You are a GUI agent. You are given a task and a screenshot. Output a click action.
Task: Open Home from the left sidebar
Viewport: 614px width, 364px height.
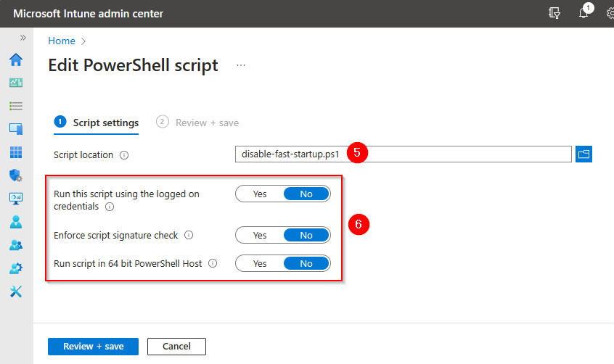point(15,59)
